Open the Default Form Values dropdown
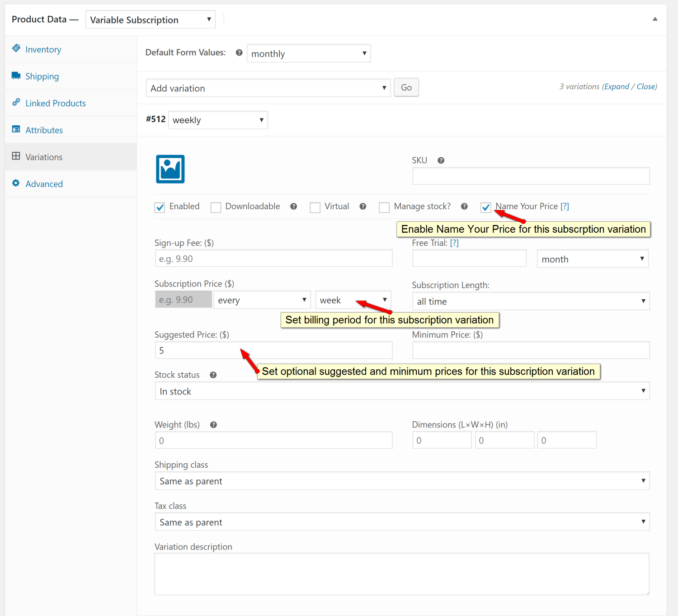The image size is (678, 616). pyautogui.click(x=309, y=53)
